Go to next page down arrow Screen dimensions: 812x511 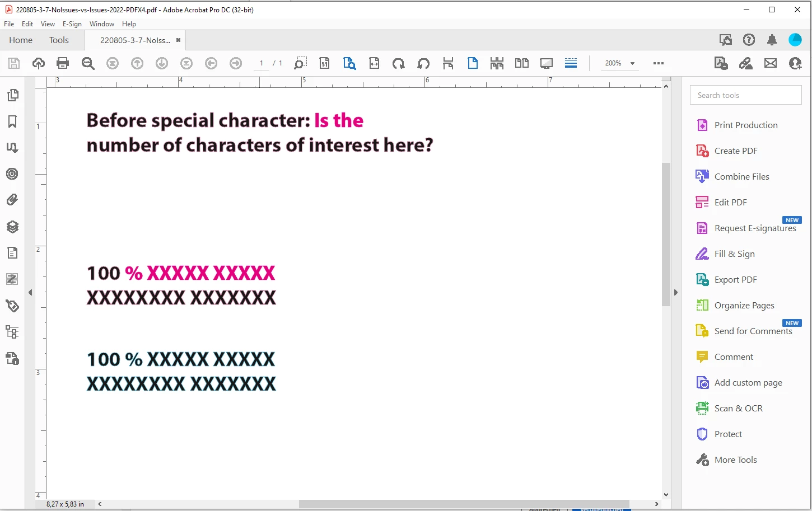[162, 63]
